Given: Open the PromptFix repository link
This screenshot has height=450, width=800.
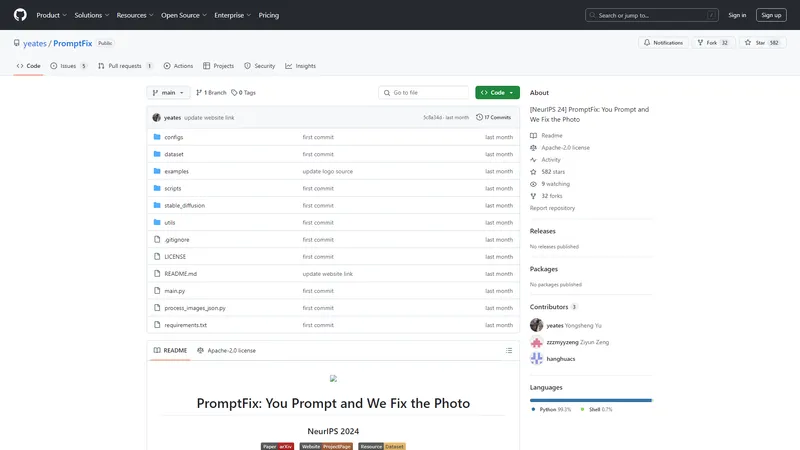Looking at the screenshot, I should (x=72, y=43).
